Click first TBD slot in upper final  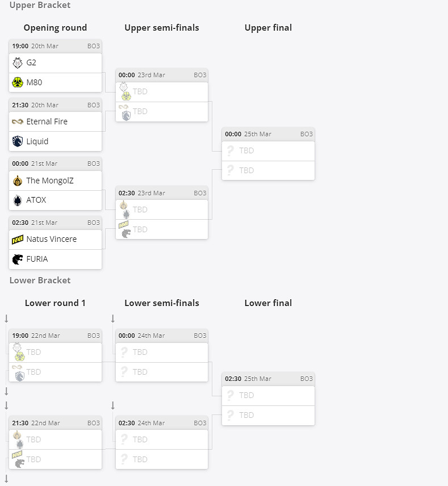268,151
